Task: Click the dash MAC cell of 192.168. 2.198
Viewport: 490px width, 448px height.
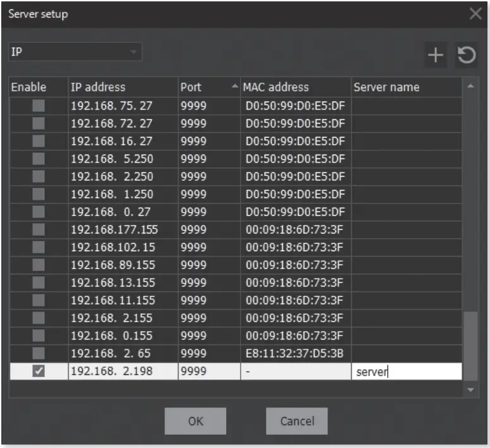Action: point(296,371)
